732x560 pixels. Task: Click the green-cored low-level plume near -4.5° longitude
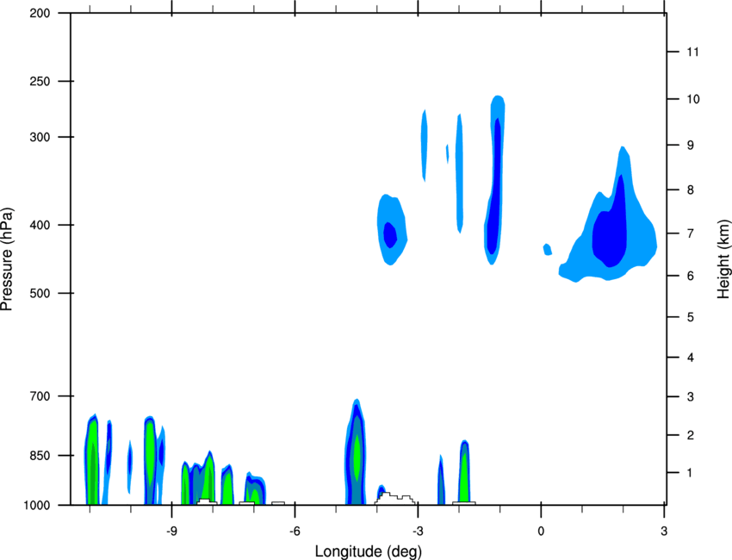[x=357, y=453]
